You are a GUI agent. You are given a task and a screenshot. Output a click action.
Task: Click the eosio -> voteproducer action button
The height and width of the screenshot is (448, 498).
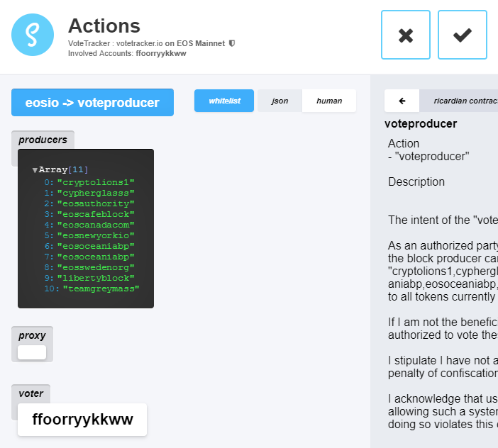tap(92, 103)
